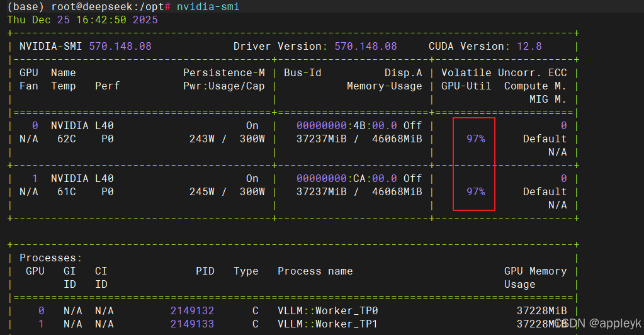
Task: Click the NVIDIA L40 name for GPU 0
Action: [x=82, y=125]
